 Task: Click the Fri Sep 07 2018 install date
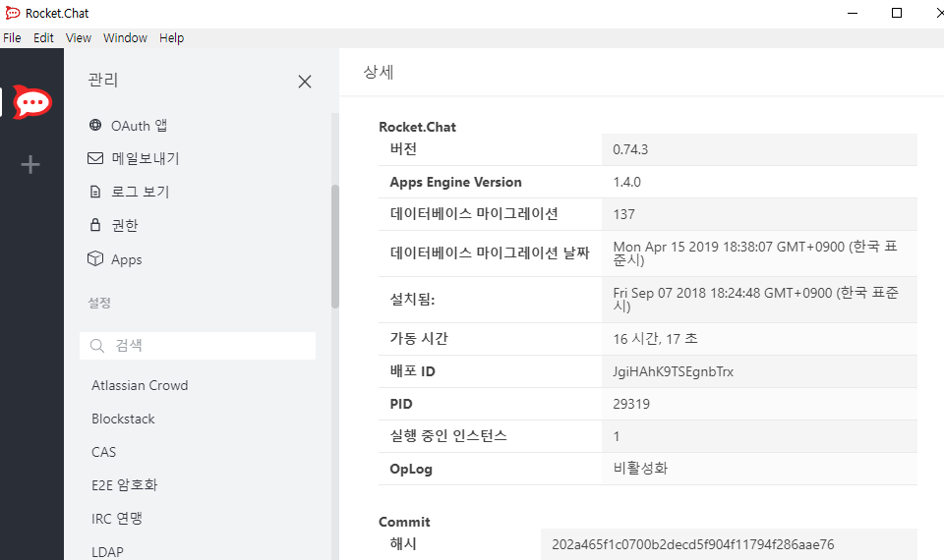pos(755,300)
